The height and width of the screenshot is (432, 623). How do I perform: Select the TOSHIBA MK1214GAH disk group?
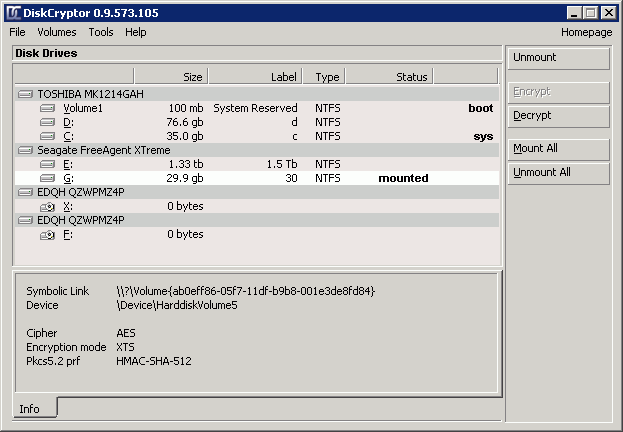click(x=82, y=93)
